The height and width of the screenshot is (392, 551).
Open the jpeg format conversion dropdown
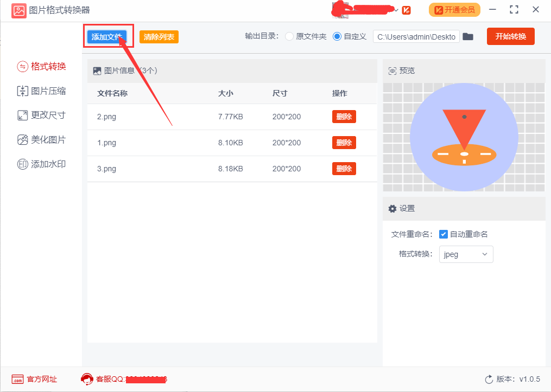466,254
